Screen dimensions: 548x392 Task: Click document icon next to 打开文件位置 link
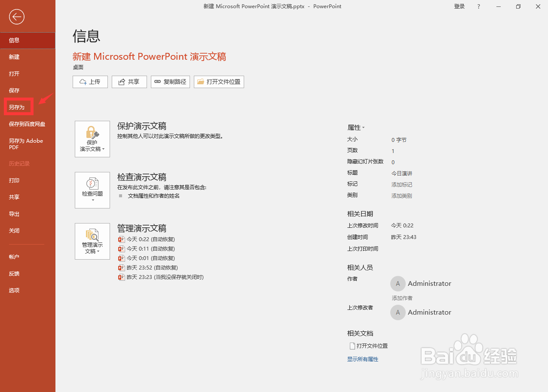point(352,346)
